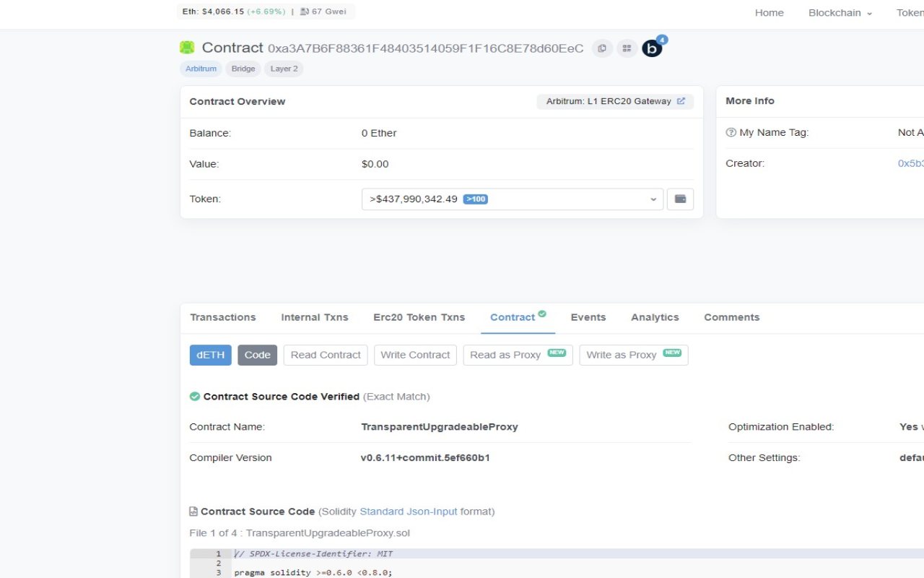
Task: Click the Code button
Action: [257, 355]
